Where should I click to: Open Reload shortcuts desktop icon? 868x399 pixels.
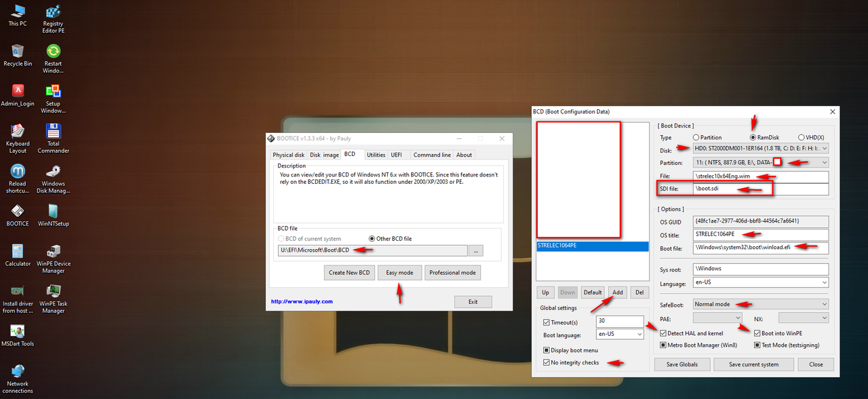click(18, 179)
